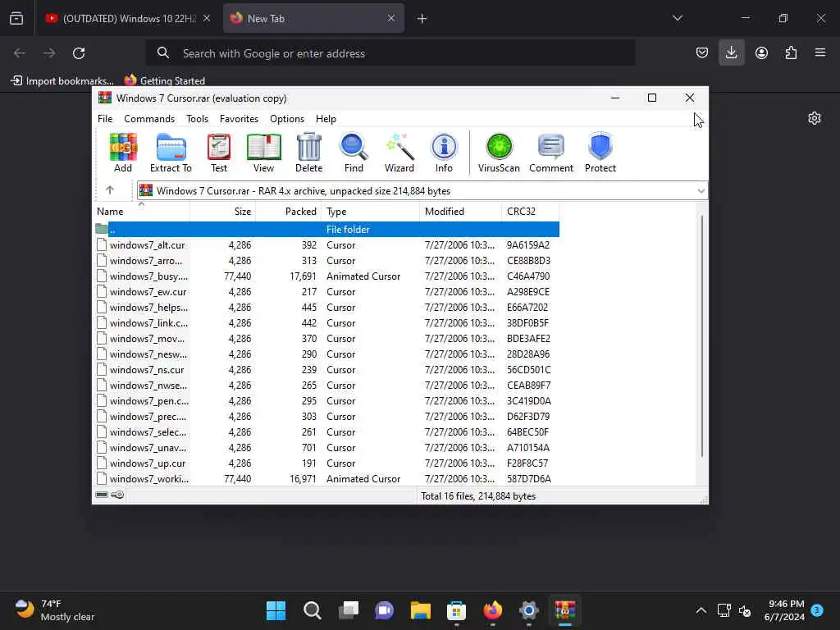Open Firefox account icon
Image resolution: width=840 pixels, height=630 pixels.
click(761, 53)
